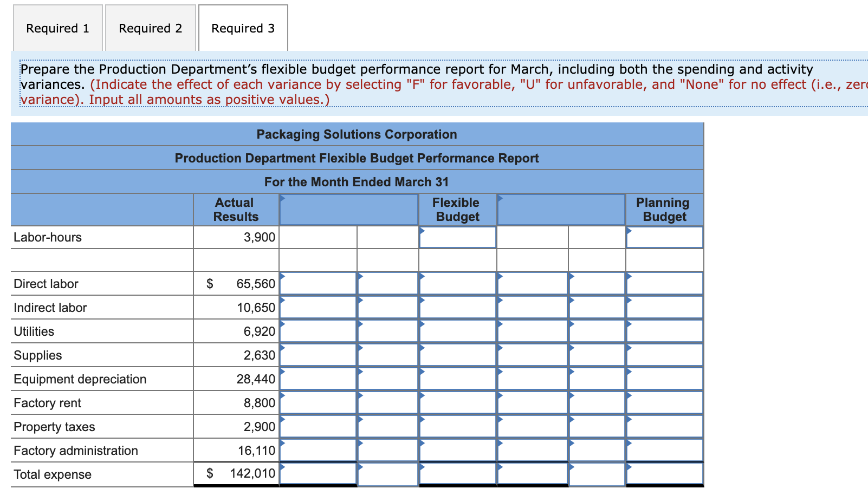Open the Factory administration activity variance F/U dropdown
Viewport: 868px width, 495px height.
[x=597, y=451]
